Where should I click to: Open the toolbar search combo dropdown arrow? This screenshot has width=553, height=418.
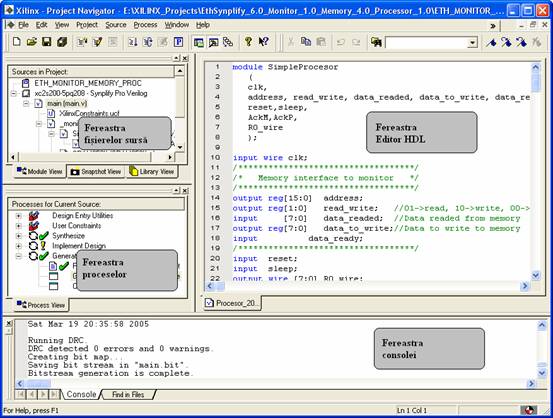tap(472, 43)
